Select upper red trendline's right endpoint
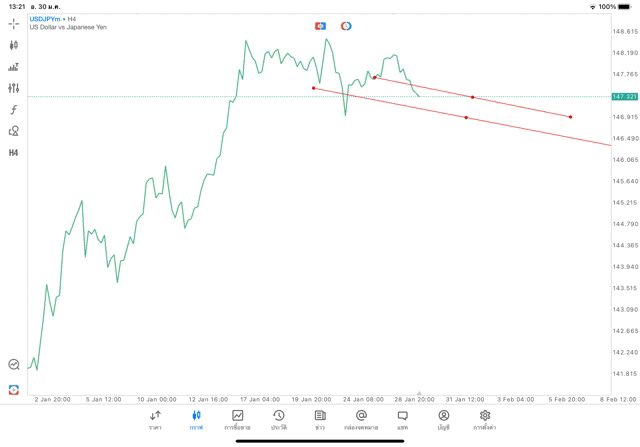This screenshot has height=447, width=640. pos(570,117)
